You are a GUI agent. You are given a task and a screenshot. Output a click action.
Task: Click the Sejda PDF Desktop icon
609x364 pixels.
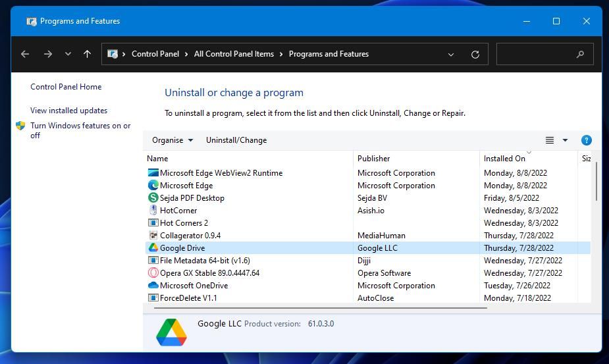pos(153,197)
